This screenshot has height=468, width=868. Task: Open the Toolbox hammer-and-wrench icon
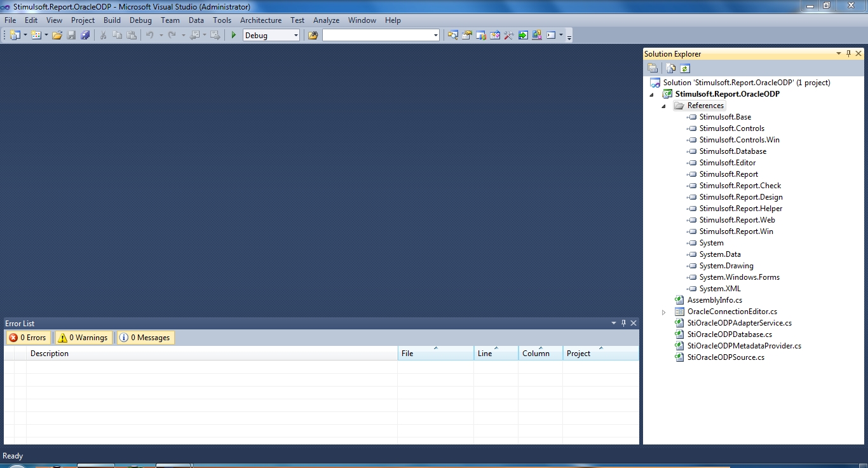[508, 36]
